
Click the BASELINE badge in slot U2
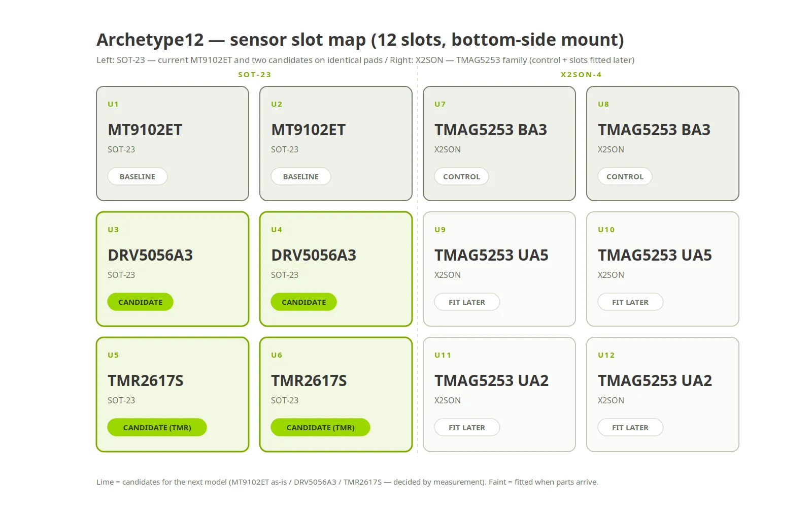click(x=301, y=176)
